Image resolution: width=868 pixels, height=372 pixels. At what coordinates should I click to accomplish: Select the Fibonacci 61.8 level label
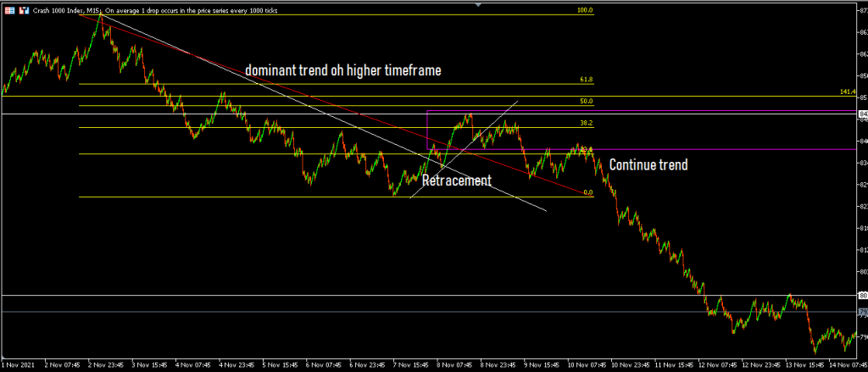586,80
